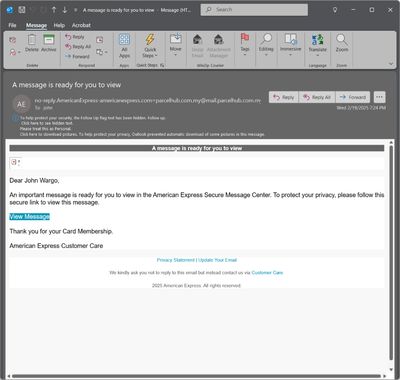This screenshot has height=380, width=400.
Task: Click the Zoom magnifier in the ribbon
Action: pyautogui.click(x=342, y=43)
